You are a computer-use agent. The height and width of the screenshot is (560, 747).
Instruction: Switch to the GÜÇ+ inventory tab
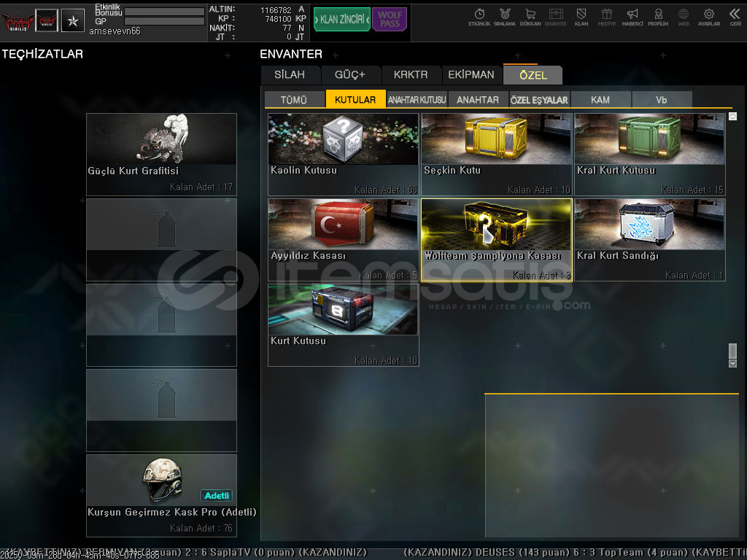[x=349, y=75]
